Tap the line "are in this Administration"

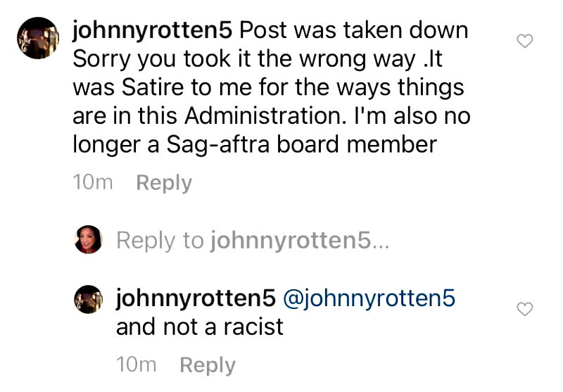(271, 116)
